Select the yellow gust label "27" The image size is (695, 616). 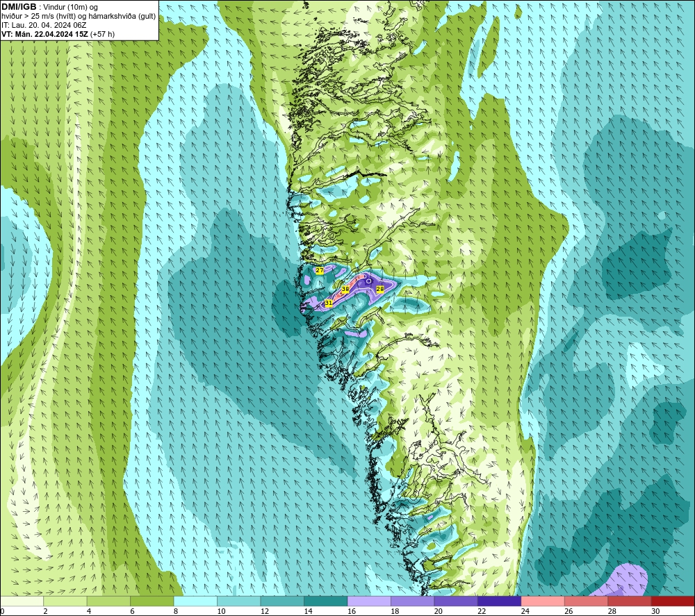click(319, 270)
